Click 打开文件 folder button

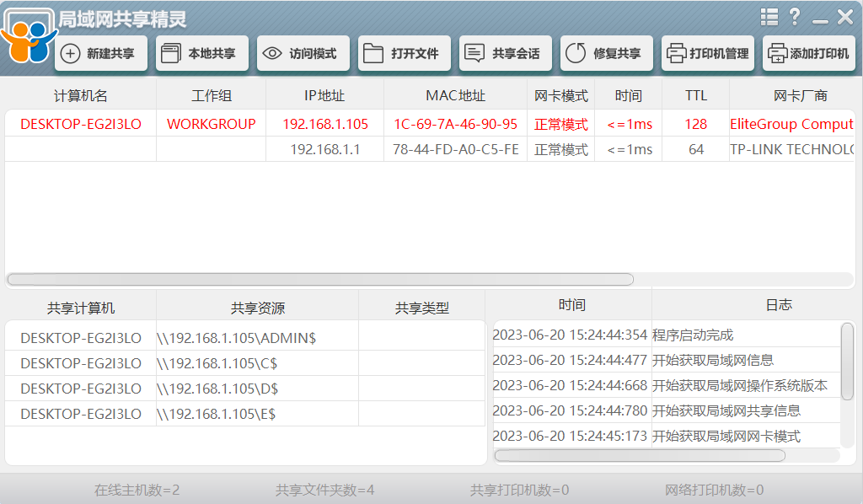405,53
